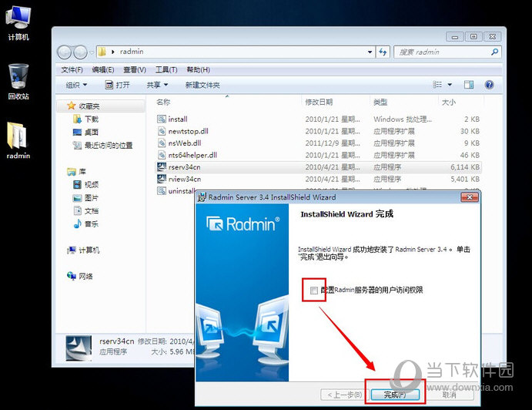
Task: Sort files by 修改日期 column header
Action: tap(319, 102)
